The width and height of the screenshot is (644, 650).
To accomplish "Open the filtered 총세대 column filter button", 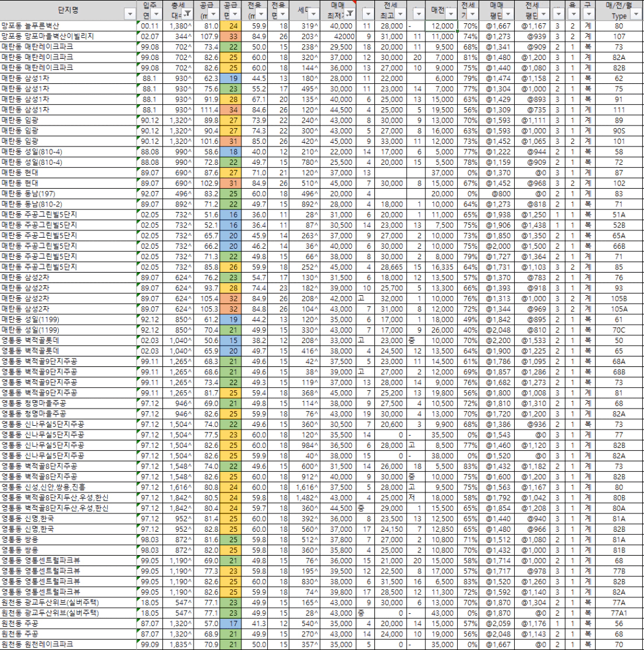I will (188, 14).
